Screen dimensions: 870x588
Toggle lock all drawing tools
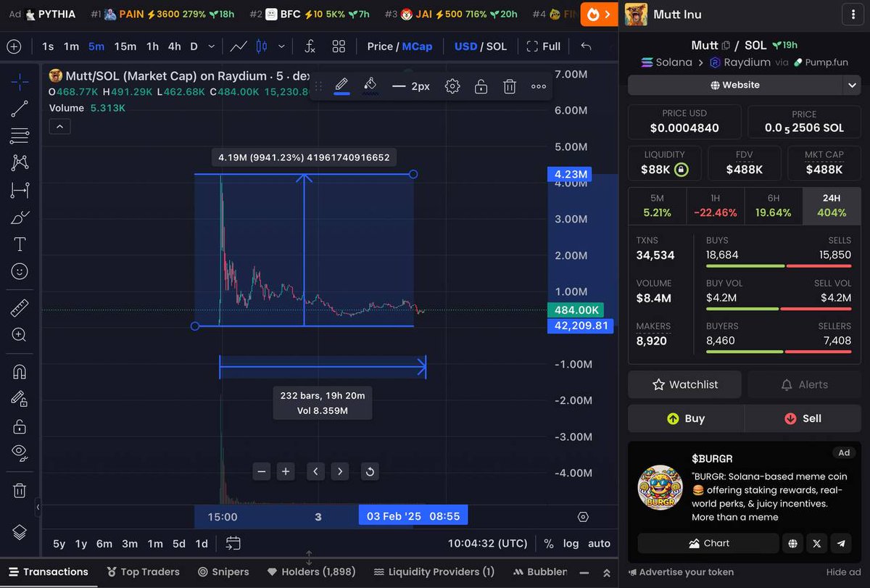click(20, 426)
